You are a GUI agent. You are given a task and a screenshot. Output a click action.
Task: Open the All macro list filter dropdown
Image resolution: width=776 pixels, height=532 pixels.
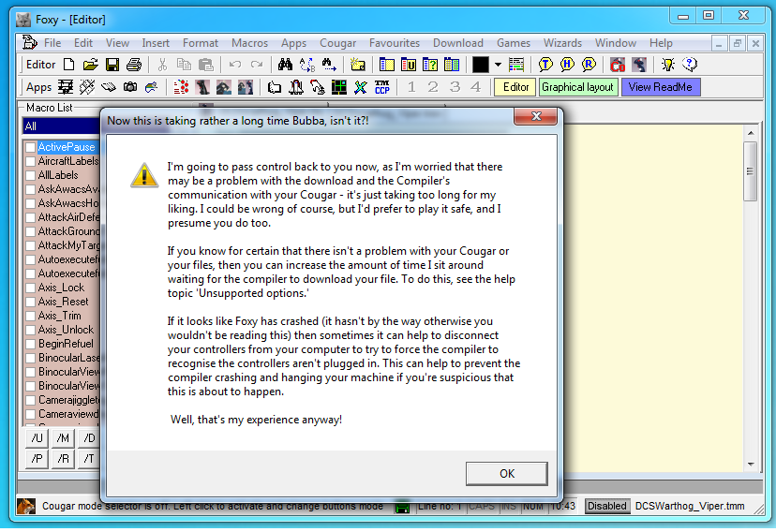pos(60,126)
